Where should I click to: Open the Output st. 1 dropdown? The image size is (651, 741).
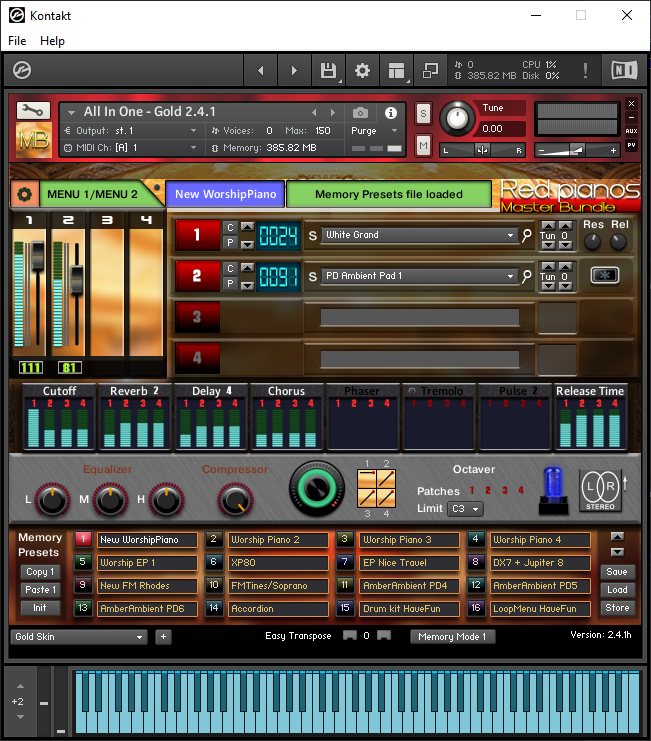[131, 130]
